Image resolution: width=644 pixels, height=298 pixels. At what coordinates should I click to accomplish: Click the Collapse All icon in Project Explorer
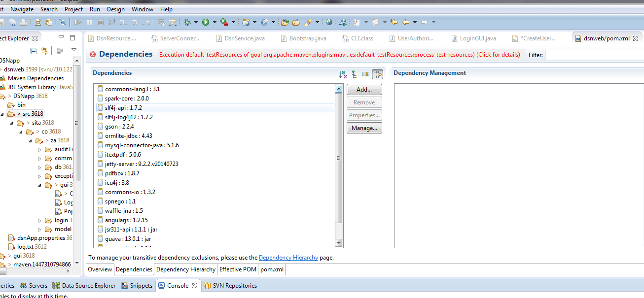click(x=34, y=51)
